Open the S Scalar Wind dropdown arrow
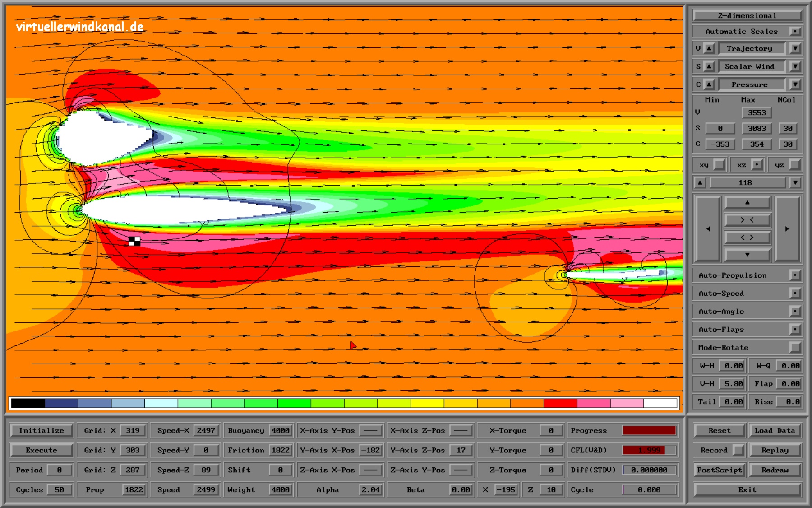This screenshot has width=812, height=508. click(795, 66)
